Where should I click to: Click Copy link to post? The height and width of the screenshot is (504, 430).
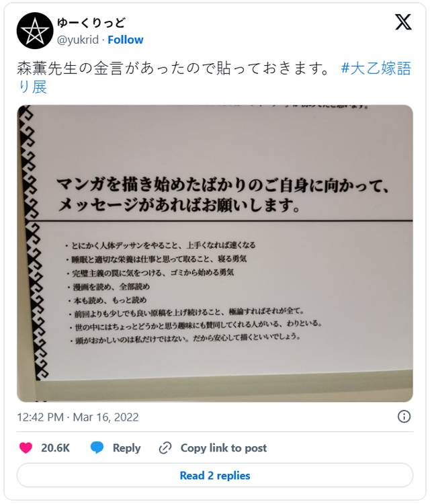[224, 448]
